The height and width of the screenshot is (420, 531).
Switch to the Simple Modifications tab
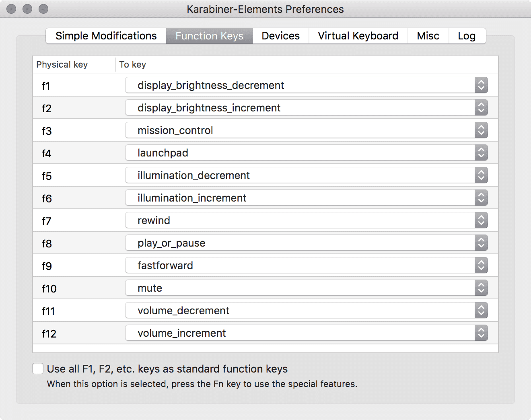pyautogui.click(x=106, y=36)
